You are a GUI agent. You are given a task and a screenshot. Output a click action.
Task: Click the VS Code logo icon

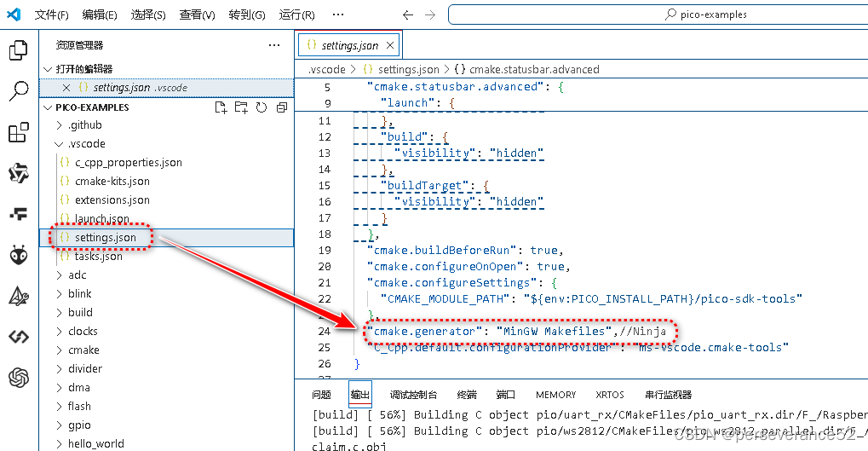click(x=14, y=14)
